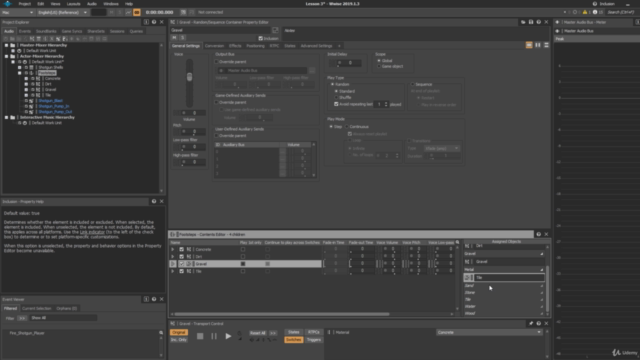Click icon next to the Gravel name field
Viewport: 640px width, 360px height.
click(276, 30)
